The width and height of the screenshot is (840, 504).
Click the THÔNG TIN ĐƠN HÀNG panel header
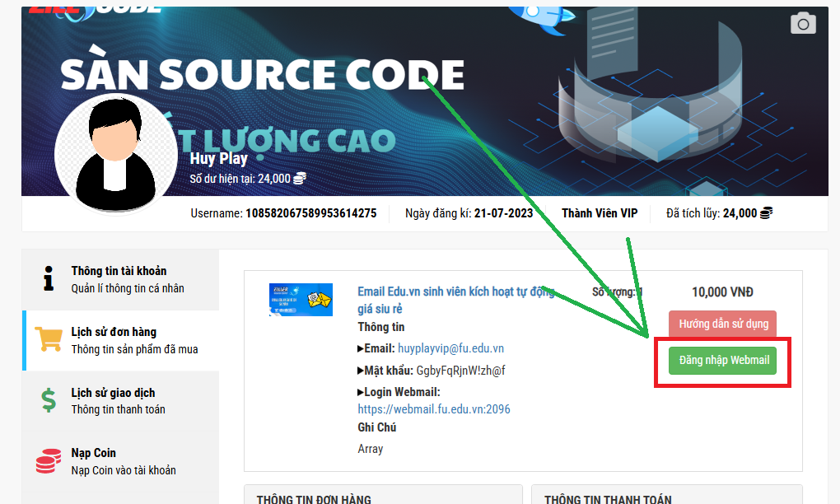pos(313,499)
